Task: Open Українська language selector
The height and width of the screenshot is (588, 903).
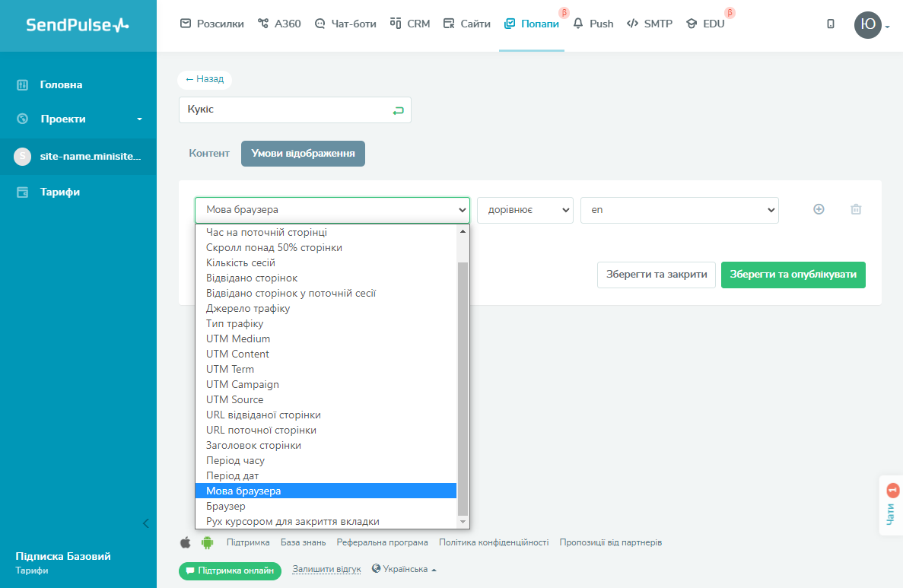Action: click(x=404, y=569)
